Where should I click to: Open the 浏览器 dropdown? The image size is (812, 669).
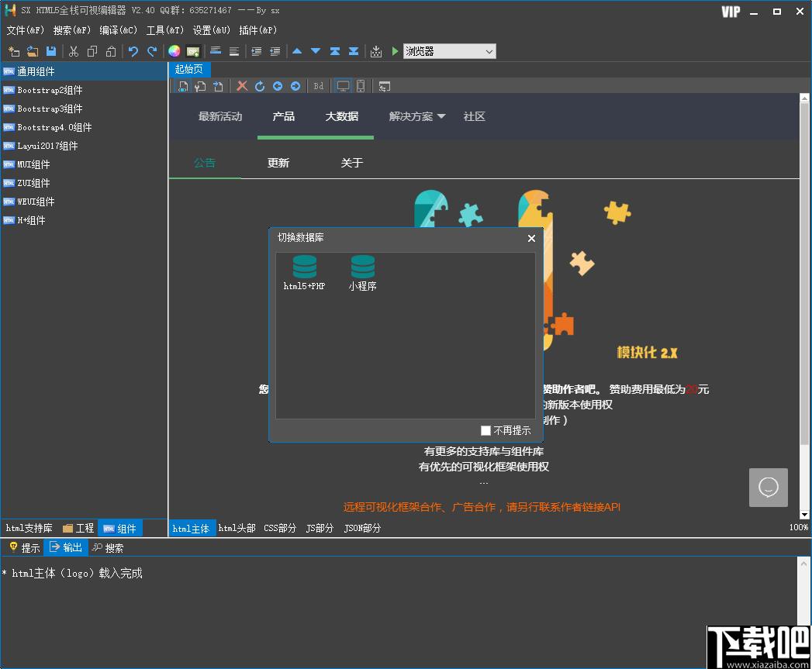pos(450,50)
